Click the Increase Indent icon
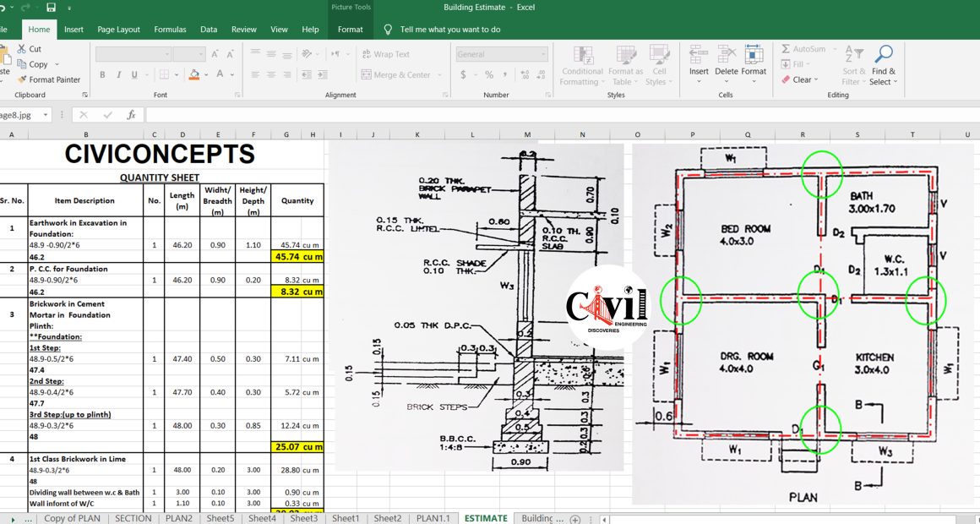The image size is (980, 524). pos(323,74)
